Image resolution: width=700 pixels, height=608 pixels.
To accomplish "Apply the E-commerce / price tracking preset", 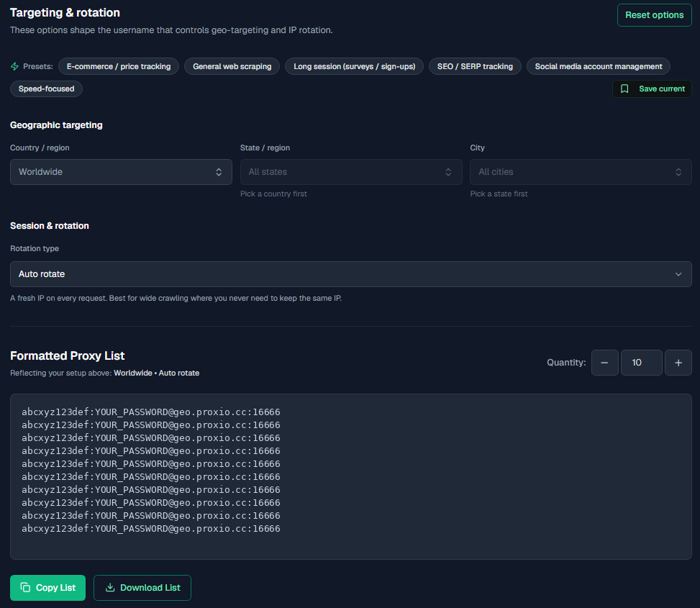I will point(119,66).
